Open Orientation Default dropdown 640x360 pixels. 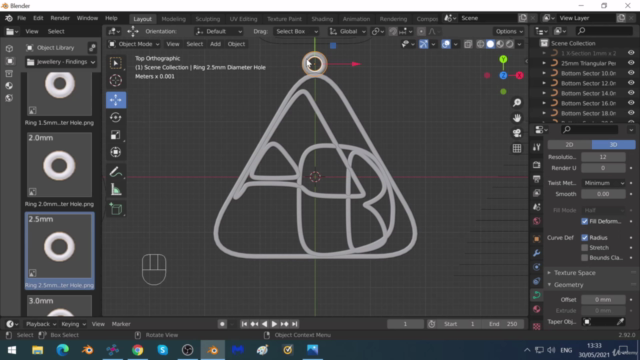coord(219,31)
